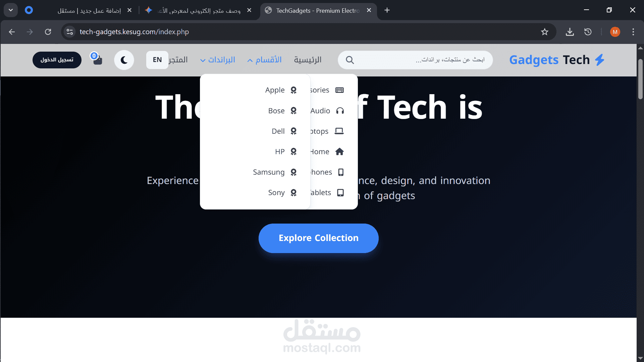
Task: Reload the page
Action: click(x=48, y=32)
